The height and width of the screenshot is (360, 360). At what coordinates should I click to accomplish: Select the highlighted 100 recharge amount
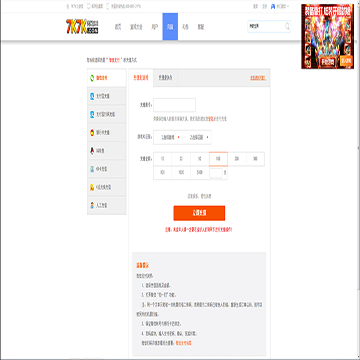(218, 159)
